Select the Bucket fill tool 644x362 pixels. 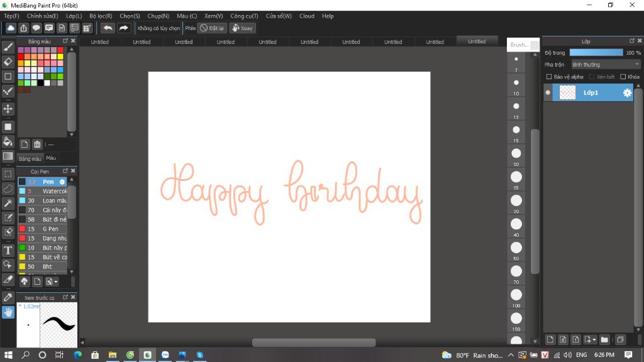pyautogui.click(x=8, y=141)
